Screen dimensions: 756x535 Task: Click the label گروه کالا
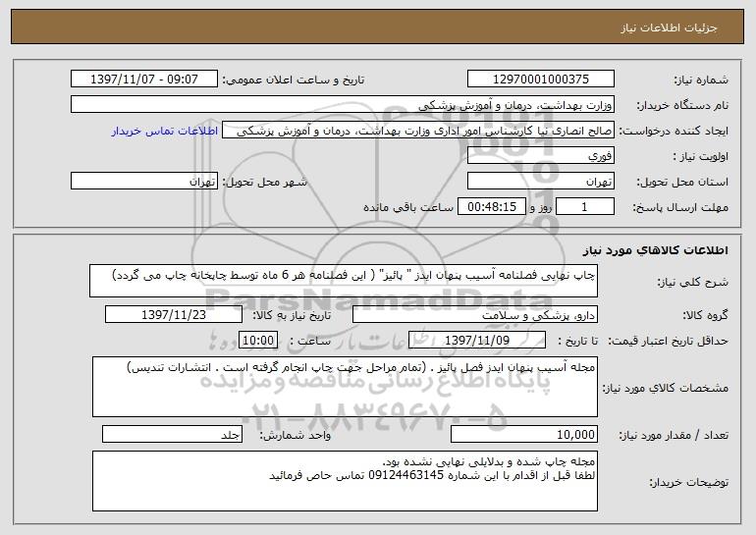tap(705, 315)
